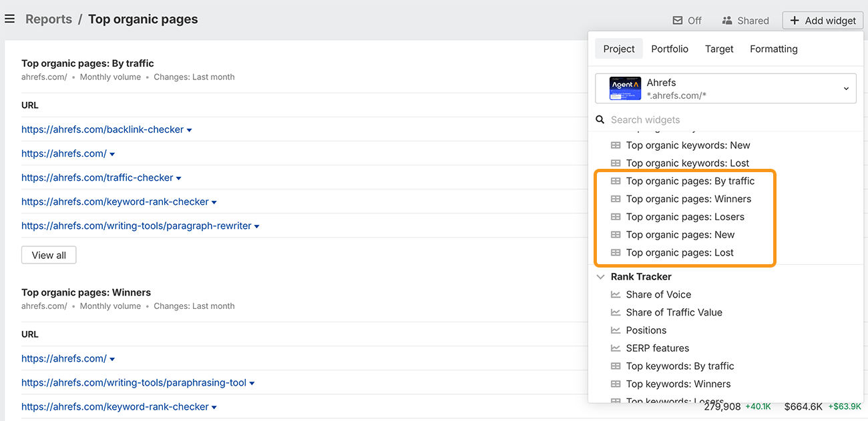Click the Top organic pages: Winners heading
868x421 pixels.
(x=86, y=293)
